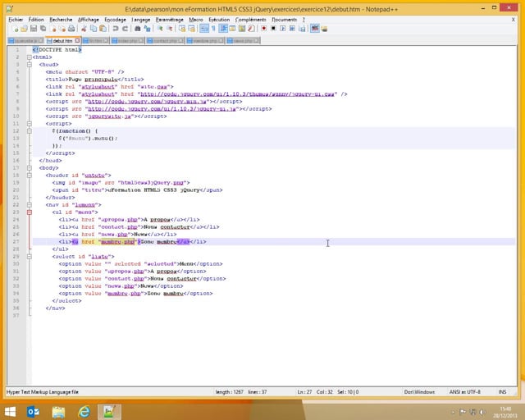Viewport: 525px width, 420px height.
Task: Collapse the $(function() fold on line 12
Action: click(x=30, y=131)
